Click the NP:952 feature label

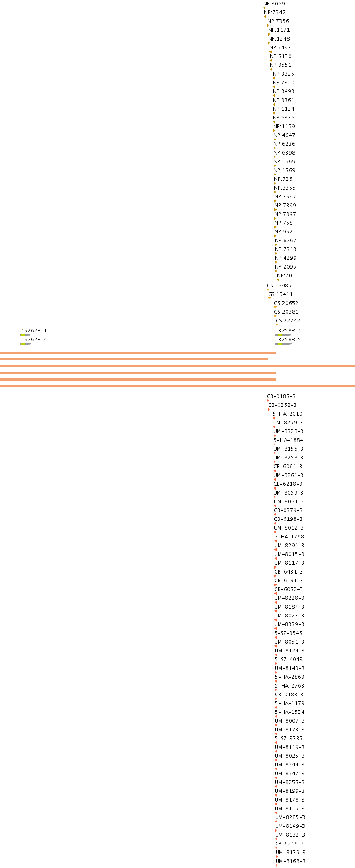click(284, 232)
